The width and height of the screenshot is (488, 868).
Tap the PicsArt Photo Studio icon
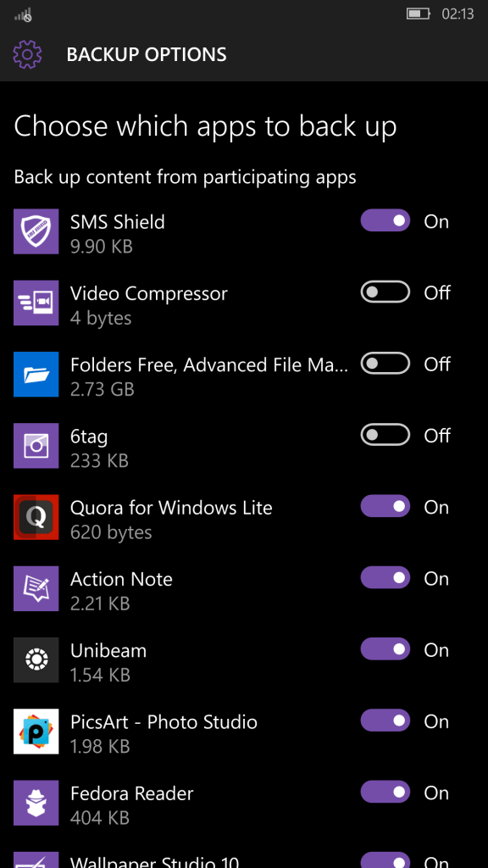point(36,732)
